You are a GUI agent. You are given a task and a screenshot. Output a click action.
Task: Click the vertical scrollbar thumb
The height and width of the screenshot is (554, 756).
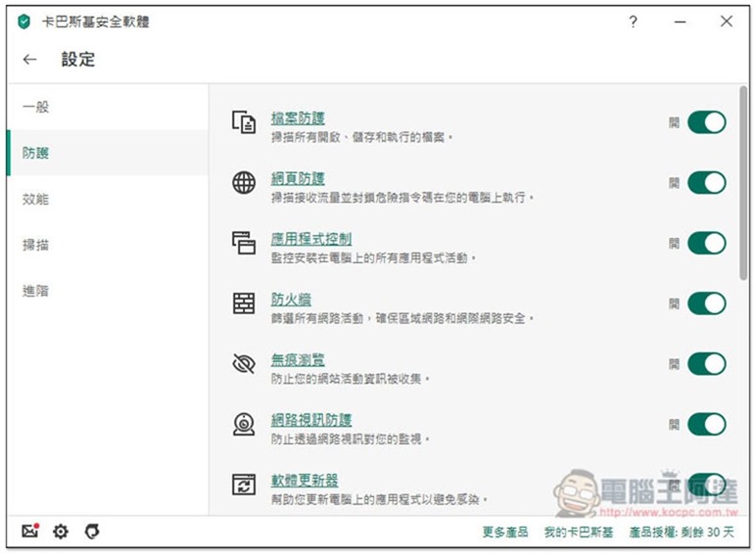(x=743, y=183)
